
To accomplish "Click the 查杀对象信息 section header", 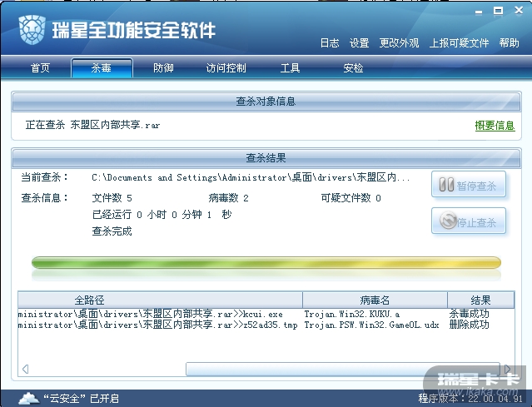I will point(266,101).
